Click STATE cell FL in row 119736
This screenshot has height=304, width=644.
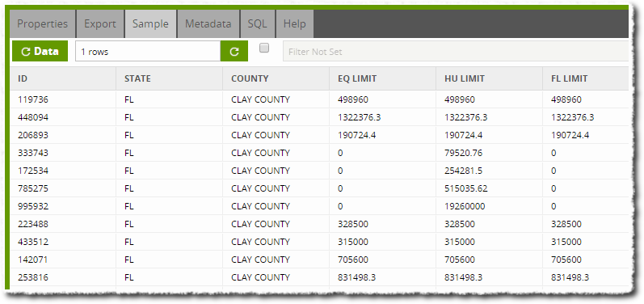click(x=129, y=99)
